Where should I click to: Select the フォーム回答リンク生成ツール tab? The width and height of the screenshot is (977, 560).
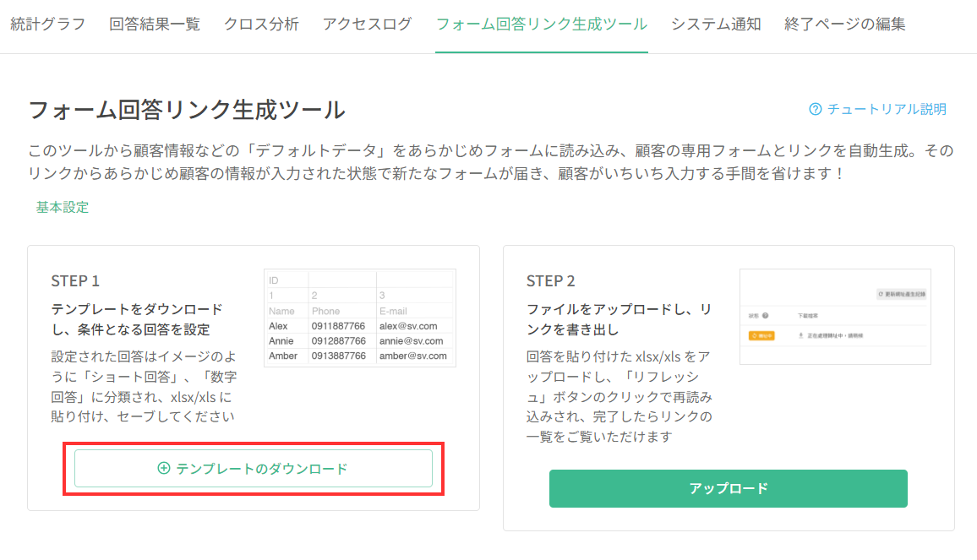pos(542,24)
